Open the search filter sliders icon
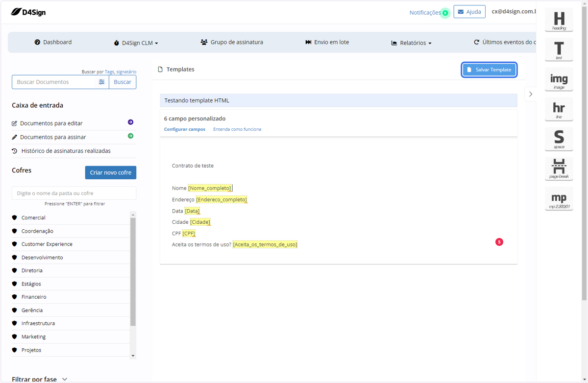This screenshot has height=383, width=588. pyautogui.click(x=101, y=82)
